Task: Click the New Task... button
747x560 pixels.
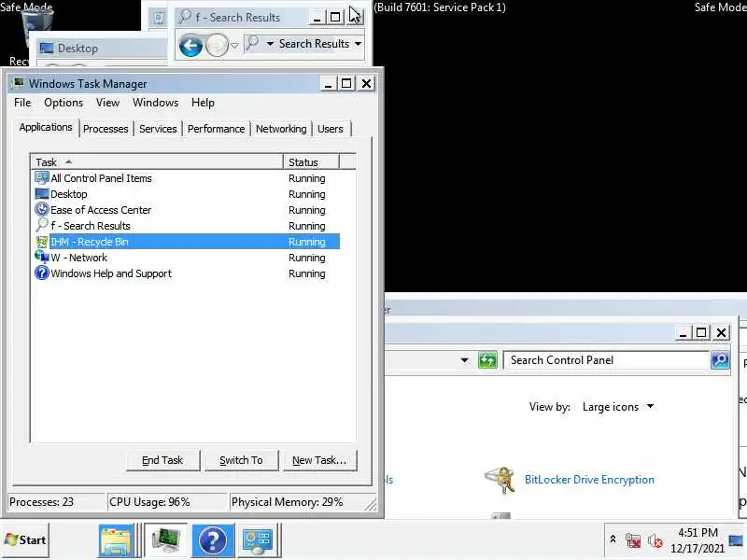Action: [x=319, y=460]
